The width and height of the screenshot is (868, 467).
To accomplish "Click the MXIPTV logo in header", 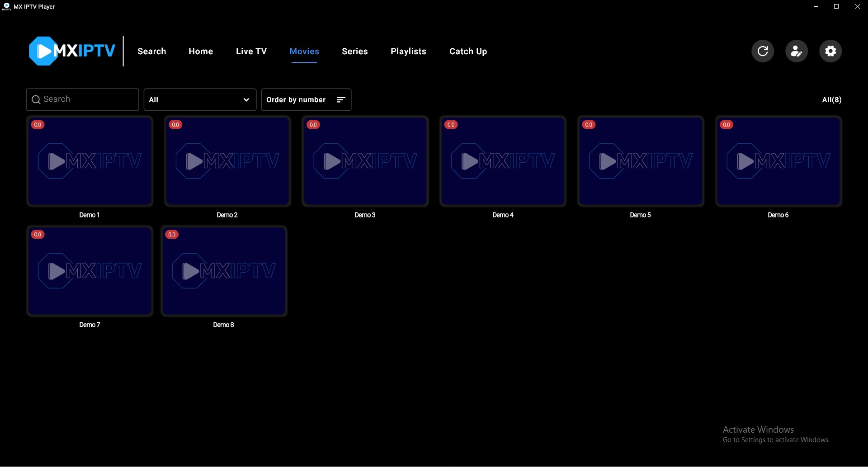I will (x=72, y=51).
